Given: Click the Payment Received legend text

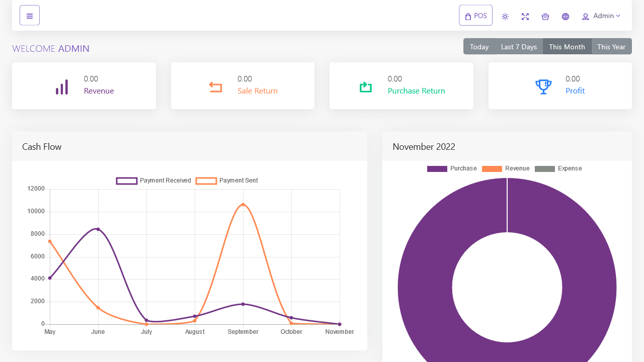Looking at the screenshot, I should (166, 180).
